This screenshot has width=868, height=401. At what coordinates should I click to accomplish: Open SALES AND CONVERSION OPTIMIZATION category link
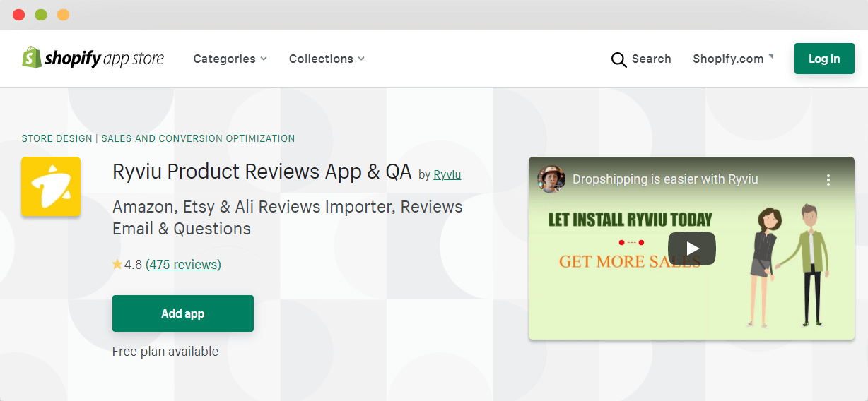pos(198,138)
